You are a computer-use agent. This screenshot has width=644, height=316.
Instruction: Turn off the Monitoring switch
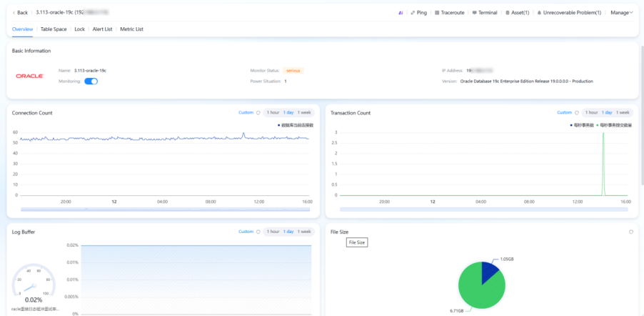[91, 82]
